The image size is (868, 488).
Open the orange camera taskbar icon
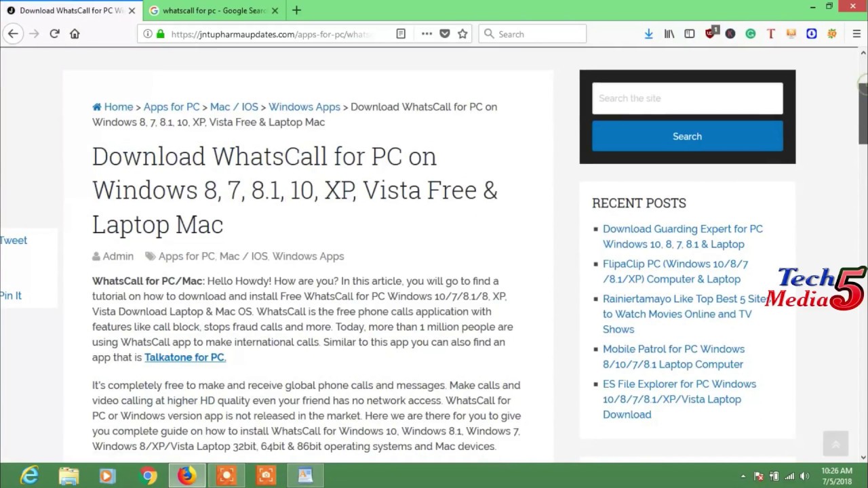click(x=265, y=476)
